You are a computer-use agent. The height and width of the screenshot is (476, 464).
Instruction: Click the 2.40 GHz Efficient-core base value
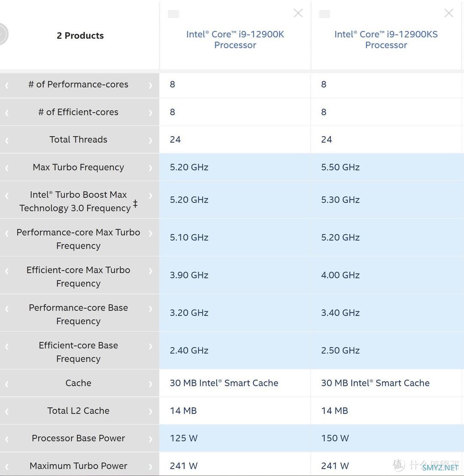click(189, 350)
